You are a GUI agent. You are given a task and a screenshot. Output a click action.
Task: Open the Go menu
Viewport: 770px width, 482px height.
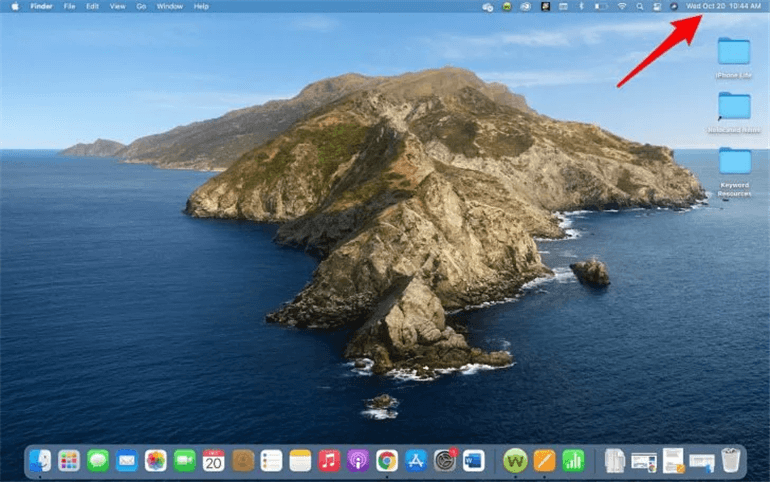click(x=141, y=6)
